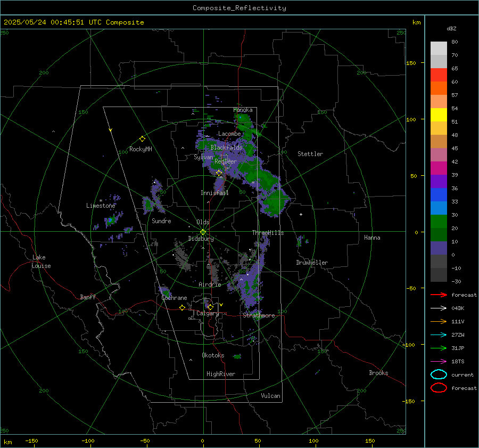Click the yellow diamond marker above RockyMH
The height and width of the screenshot is (448, 479).
[x=142, y=139]
